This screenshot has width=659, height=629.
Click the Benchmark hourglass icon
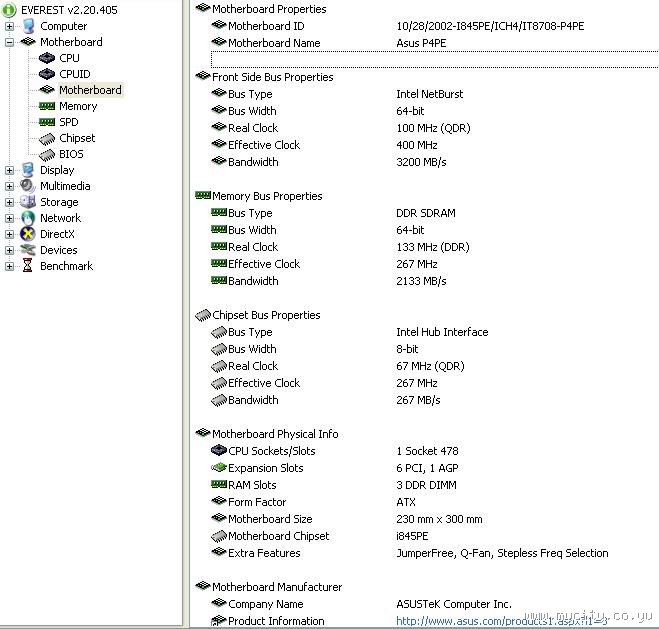(28, 266)
